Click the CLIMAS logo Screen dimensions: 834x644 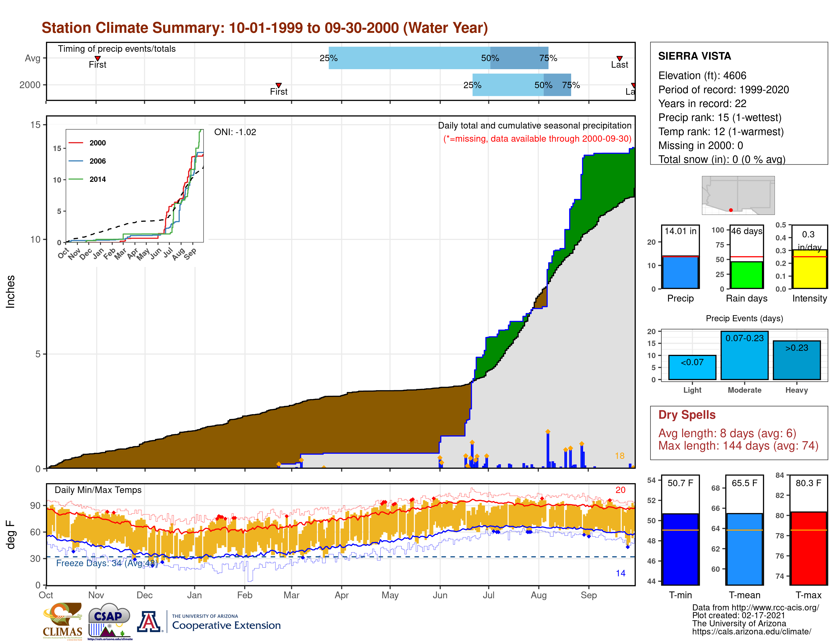click(63, 622)
